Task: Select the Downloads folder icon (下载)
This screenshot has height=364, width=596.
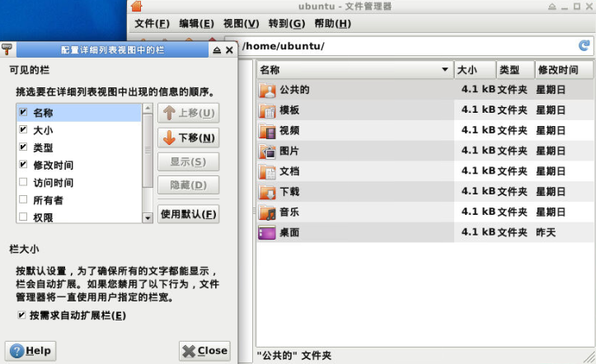Action: (x=267, y=192)
